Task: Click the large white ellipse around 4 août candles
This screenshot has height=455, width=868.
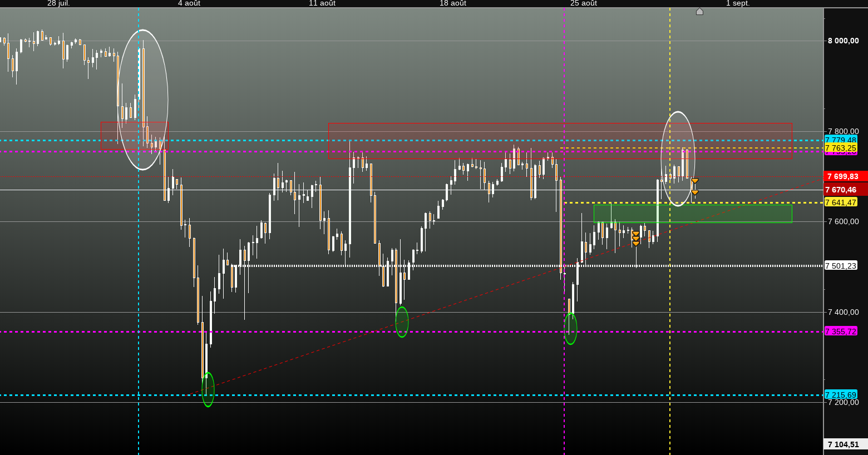Action: 143,100
